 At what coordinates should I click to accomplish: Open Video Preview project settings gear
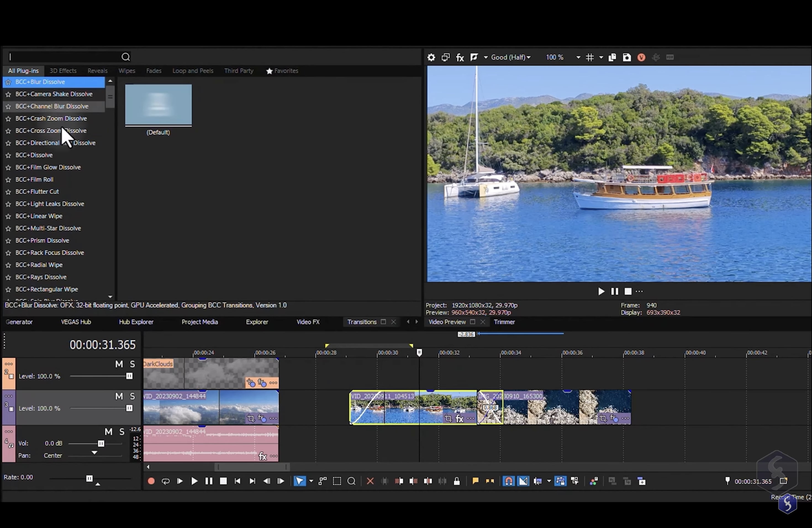(431, 57)
